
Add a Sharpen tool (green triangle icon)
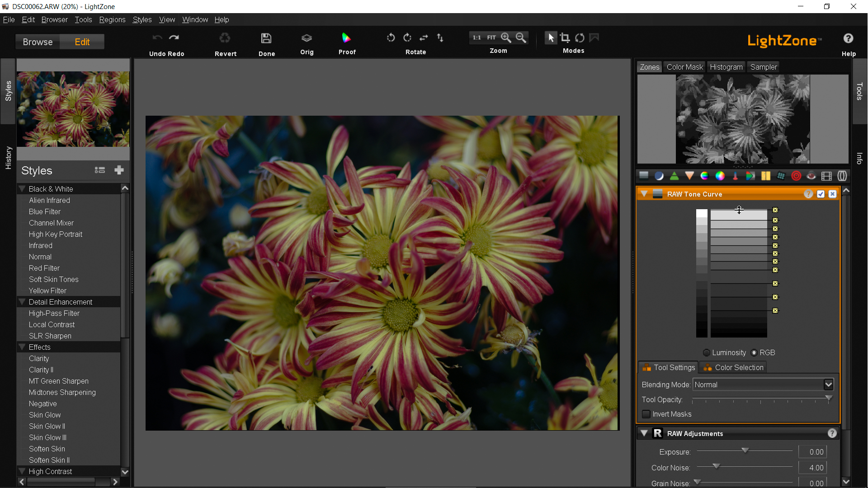pos(673,176)
